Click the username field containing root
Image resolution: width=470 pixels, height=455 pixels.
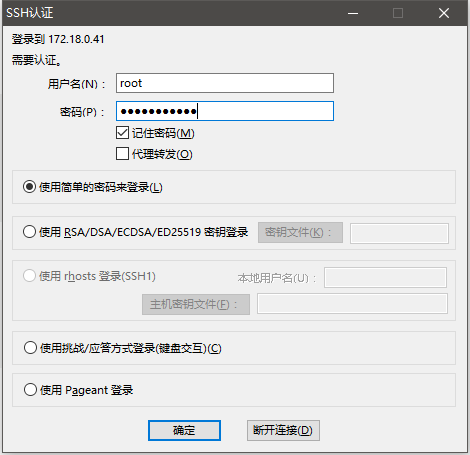coord(225,83)
